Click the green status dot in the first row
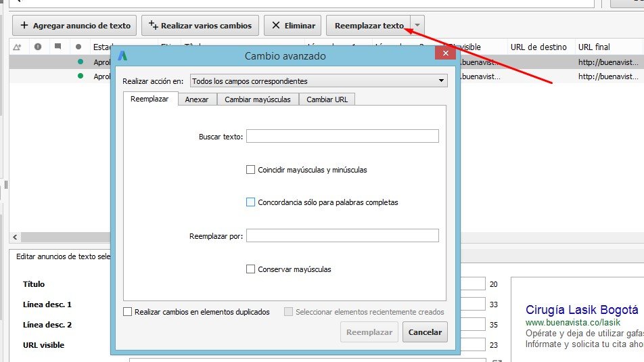Image resolution: width=644 pixels, height=362 pixels. pos(80,62)
